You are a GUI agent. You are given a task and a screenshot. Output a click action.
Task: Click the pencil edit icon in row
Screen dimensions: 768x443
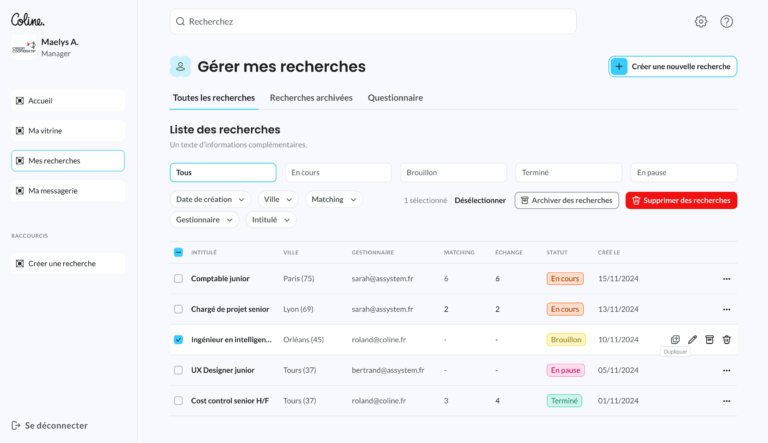(x=692, y=339)
